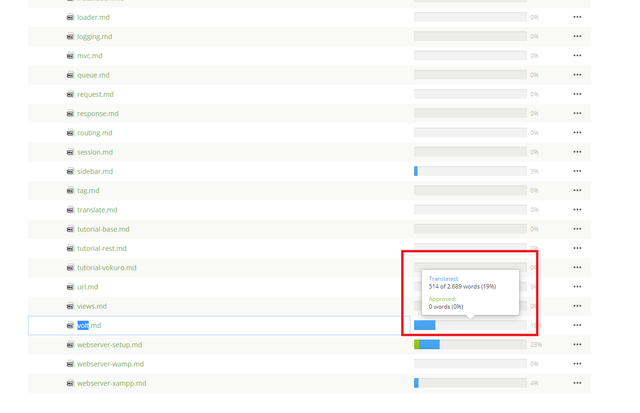Open more options menu for tutorial-base.md
The height and width of the screenshot is (413, 640).
point(577,229)
